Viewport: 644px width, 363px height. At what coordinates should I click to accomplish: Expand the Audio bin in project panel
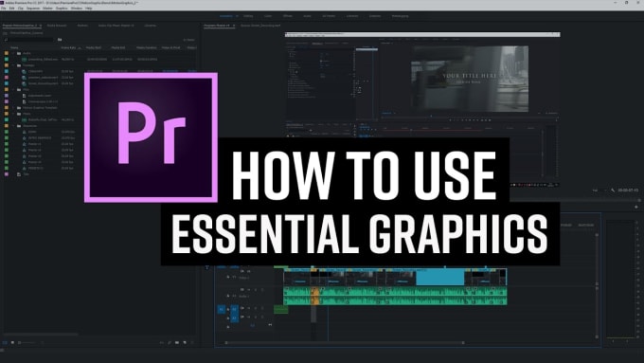pyautogui.click(x=13, y=53)
